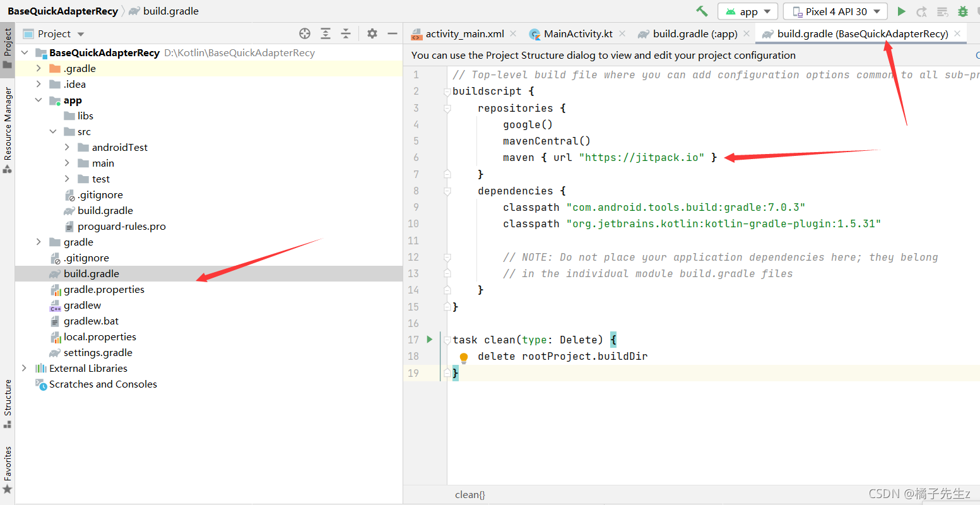Expand the test folder
980x505 pixels.
click(67, 179)
